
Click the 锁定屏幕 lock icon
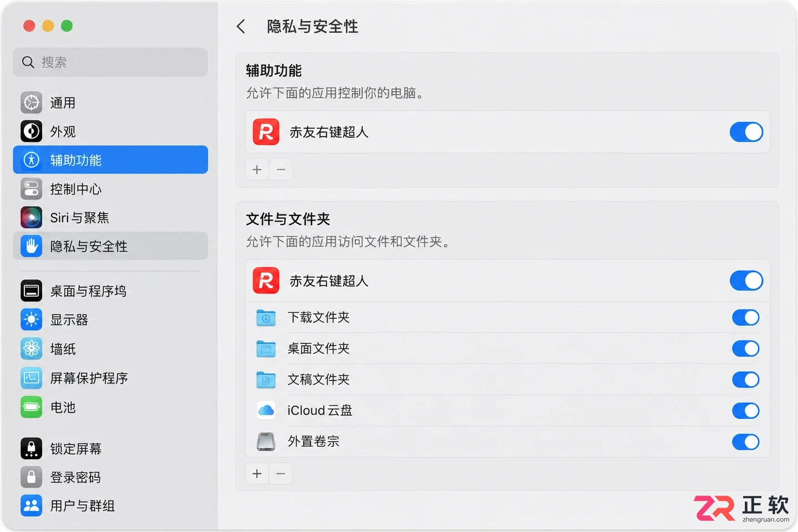tap(32, 448)
